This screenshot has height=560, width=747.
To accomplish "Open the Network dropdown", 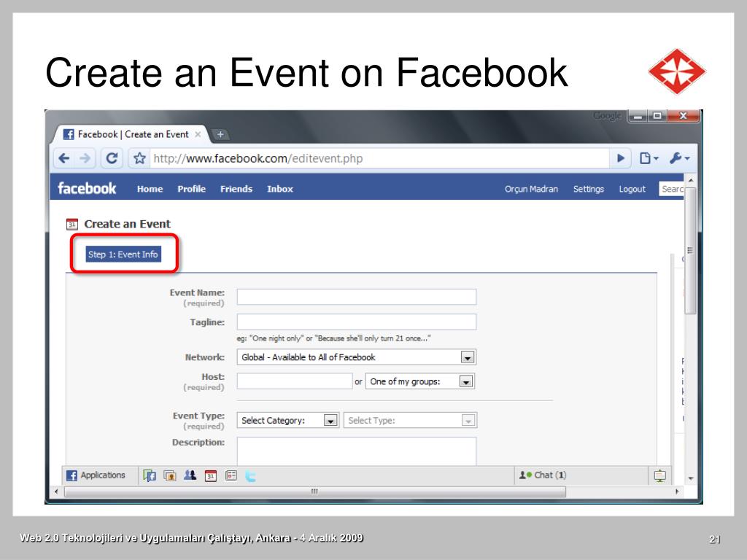I will click(x=356, y=357).
